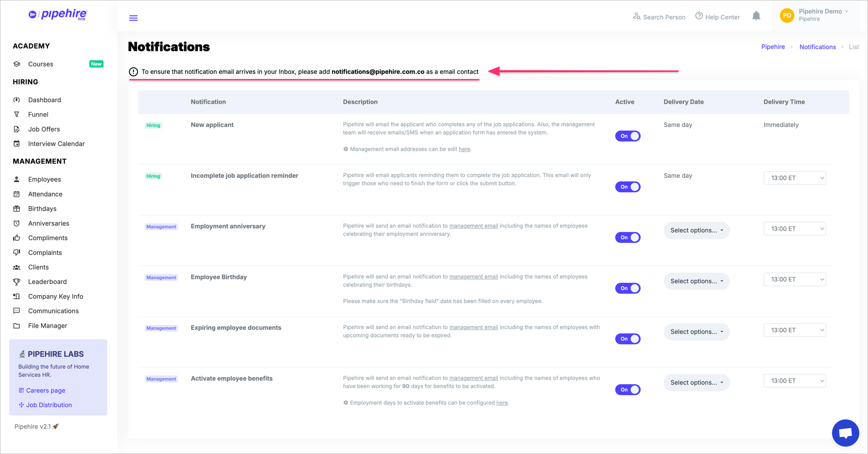
Task: Click the Complaints thumbs-down icon
Action: (x=17, y=252)
